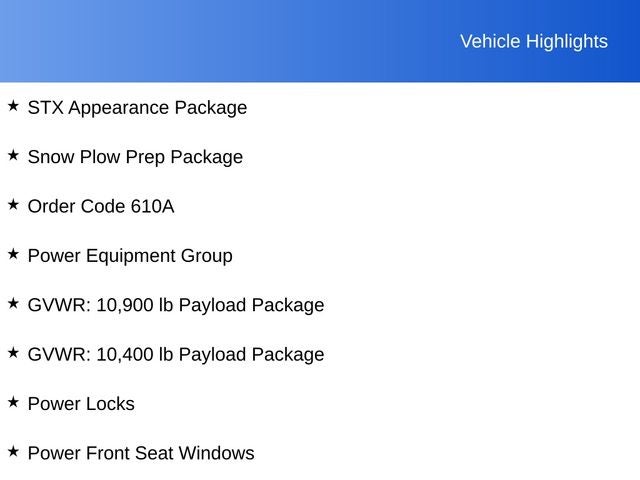This screenshot has height=480, width=640.
Task: Click star bullet for GVWR 10,900 lb Payload
Action: point(13,303)
